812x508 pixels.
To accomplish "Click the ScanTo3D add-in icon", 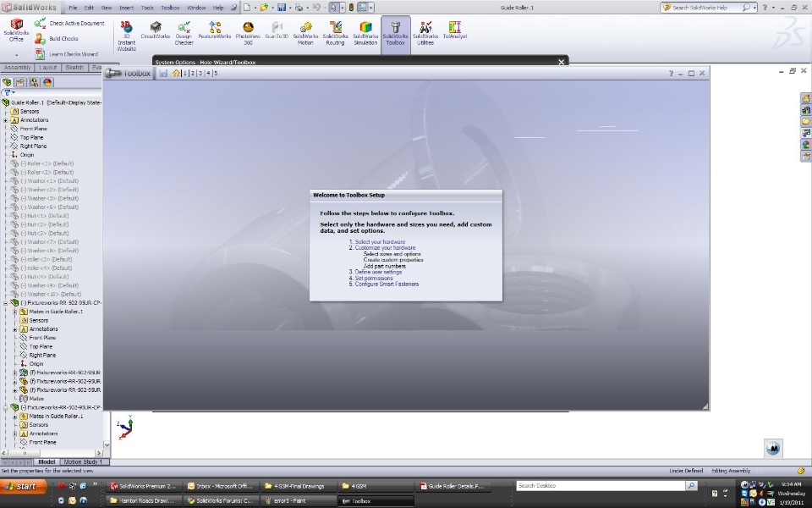I will coord(277,30).
